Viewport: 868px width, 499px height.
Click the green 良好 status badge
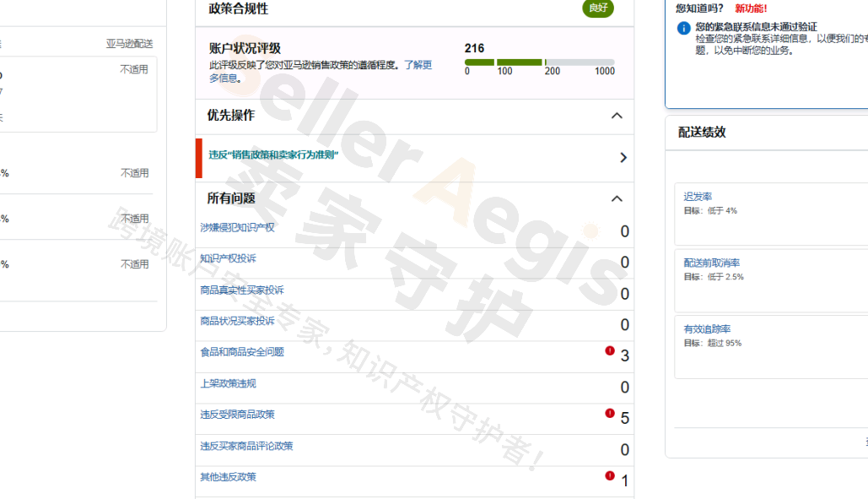[598, 8]
